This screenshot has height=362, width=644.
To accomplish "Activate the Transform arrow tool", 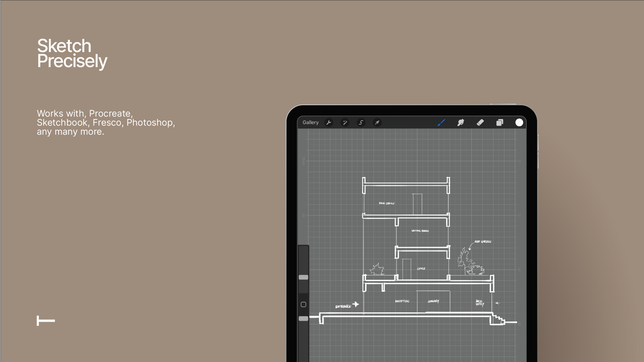I will coord(377,123).
